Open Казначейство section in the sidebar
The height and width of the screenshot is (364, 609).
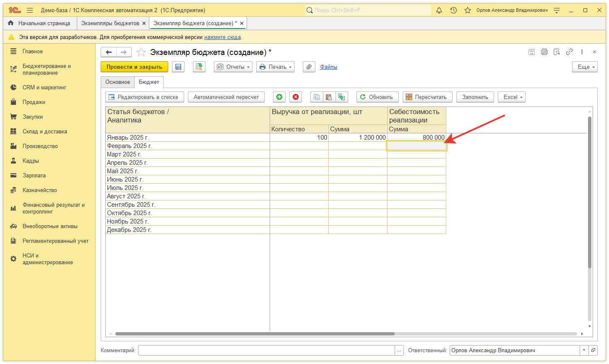(39, 190)
